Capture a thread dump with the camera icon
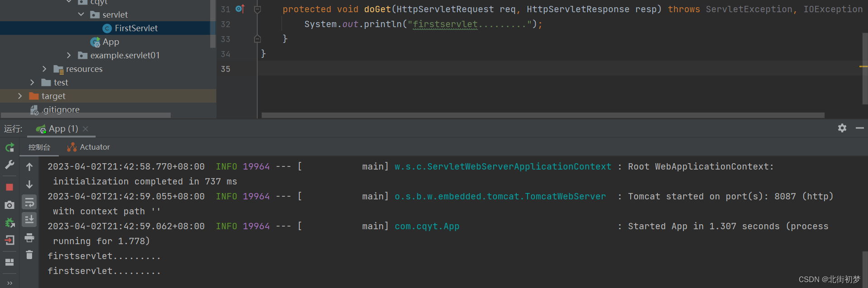The image size is (868, 288). 9,205
